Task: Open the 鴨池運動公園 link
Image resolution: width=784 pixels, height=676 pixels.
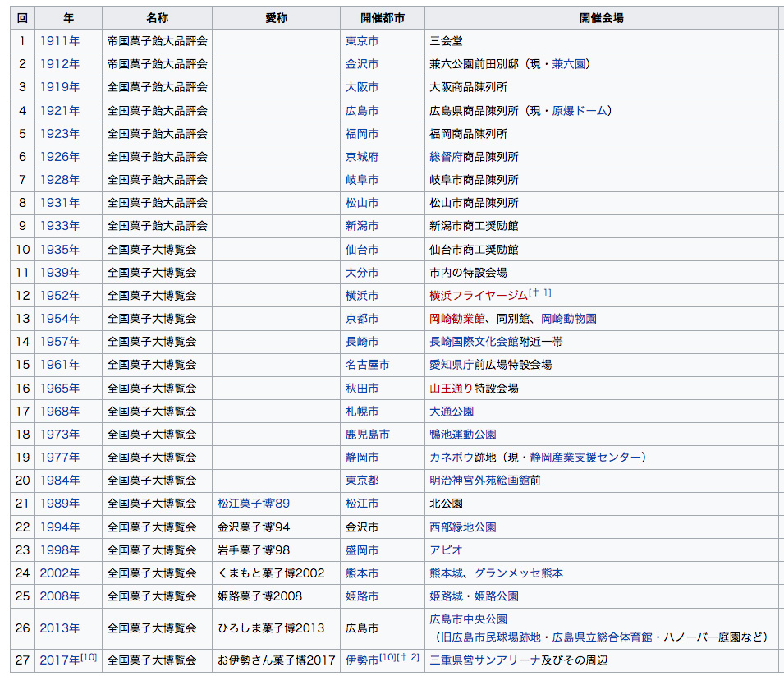Action: pos(463,434)
